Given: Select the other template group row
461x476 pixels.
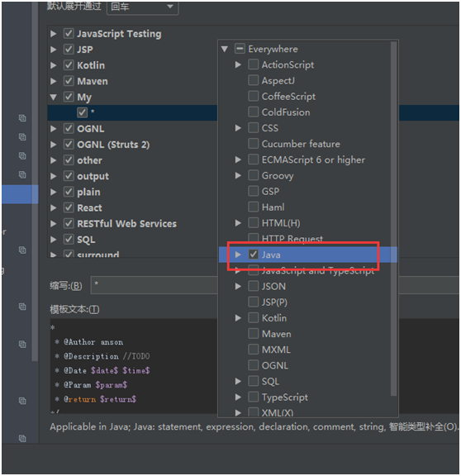Looking at the screenshot, I should 132,160.
